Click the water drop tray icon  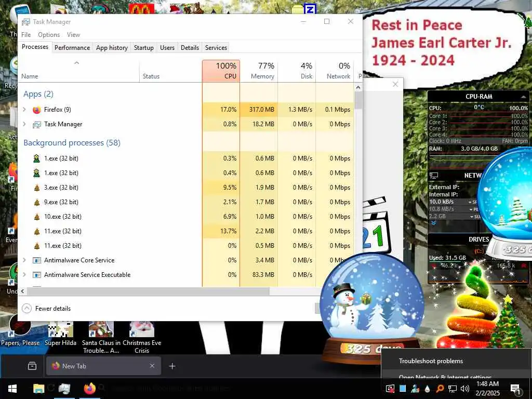[x=428, y=389]
